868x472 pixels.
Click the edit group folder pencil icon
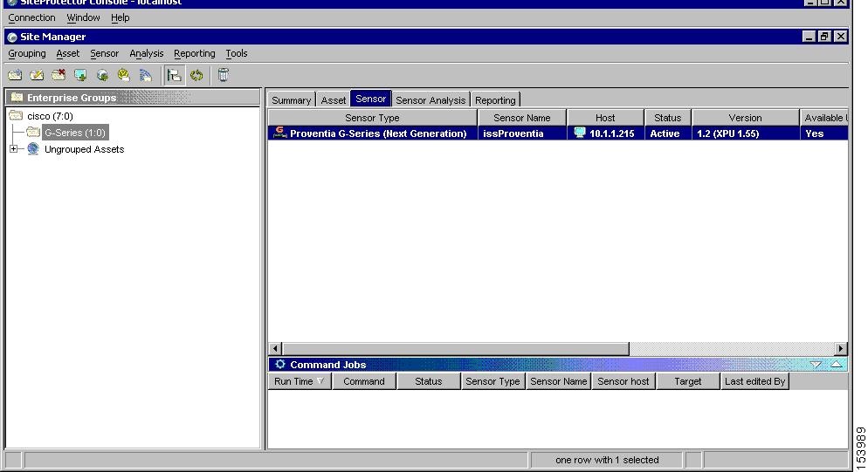37,75
